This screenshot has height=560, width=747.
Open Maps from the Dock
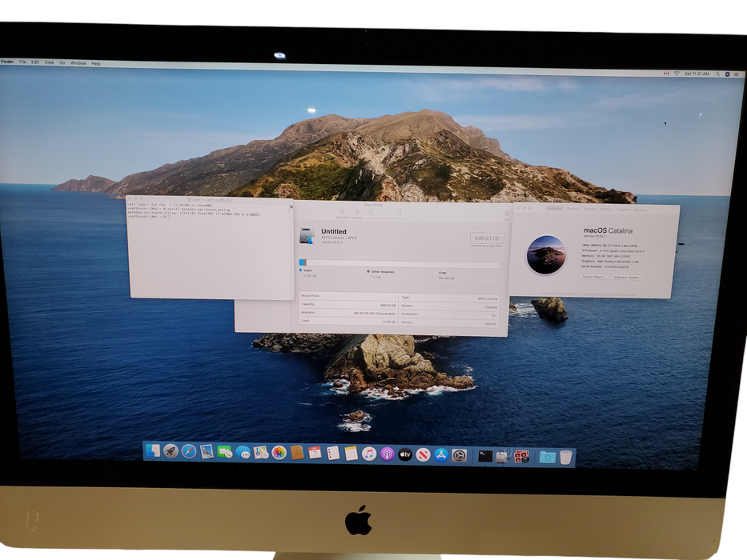coord(261,452)
